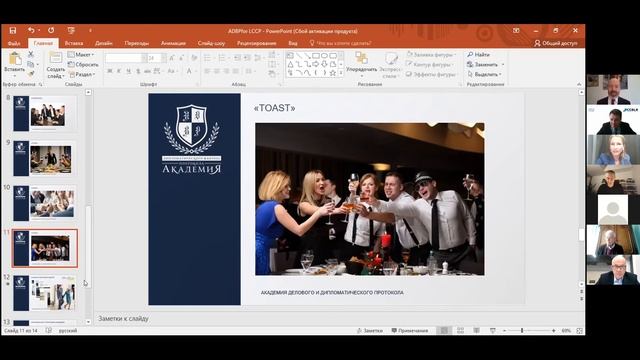640x360 pixels.
Task: Collapse the ribbon with the chevron arrow
Action: 579,84
